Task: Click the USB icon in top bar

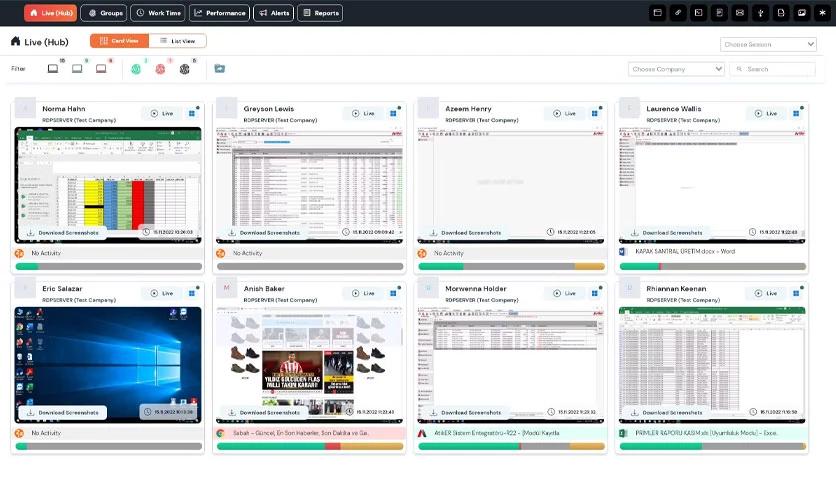Action: coord(760,13)
